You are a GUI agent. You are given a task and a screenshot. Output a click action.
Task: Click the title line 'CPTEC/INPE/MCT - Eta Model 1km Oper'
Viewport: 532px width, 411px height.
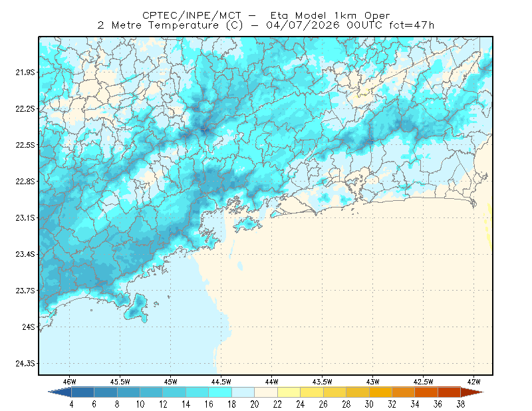click(266, 15)
